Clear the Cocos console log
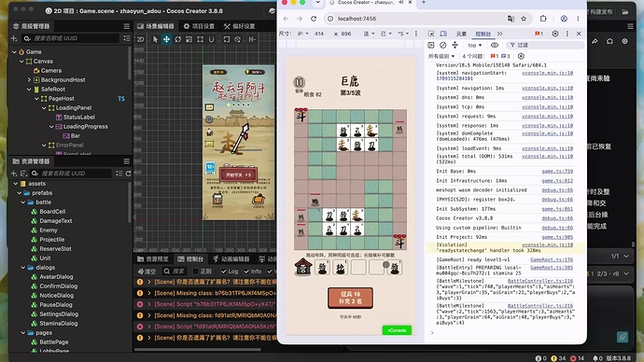 pos(147,271)
